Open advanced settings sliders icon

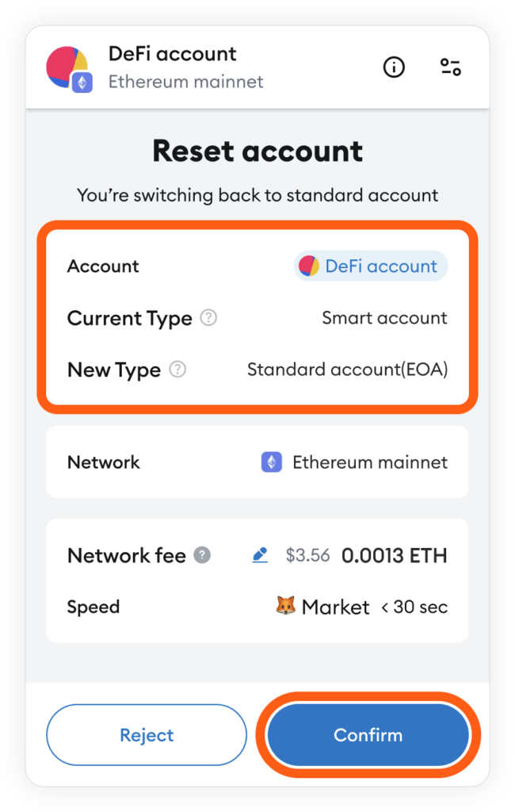450,67
